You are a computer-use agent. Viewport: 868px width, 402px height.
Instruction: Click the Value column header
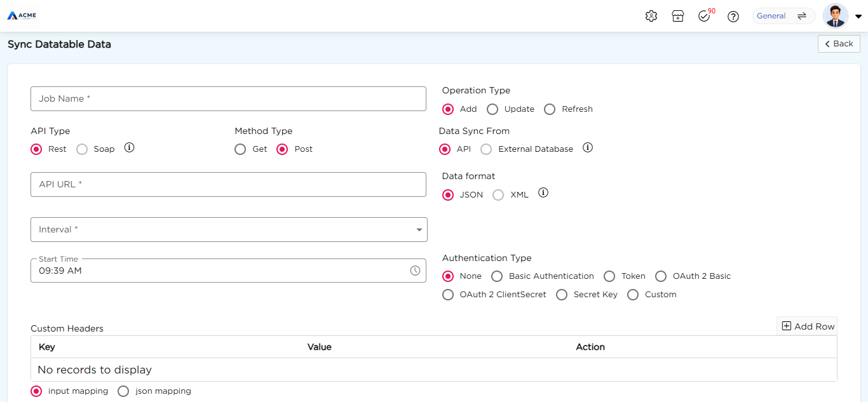(x=320, y=347)
